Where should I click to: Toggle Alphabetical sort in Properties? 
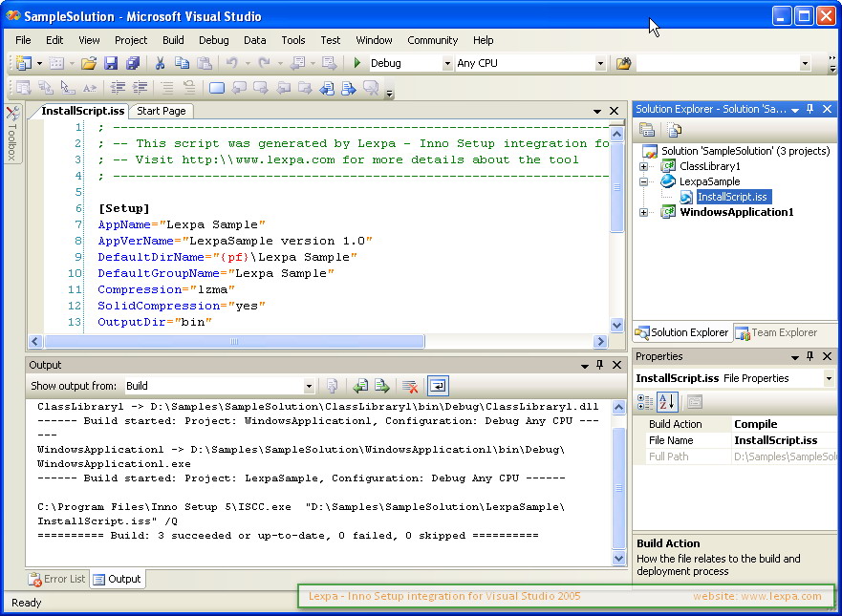click(667, 402)
